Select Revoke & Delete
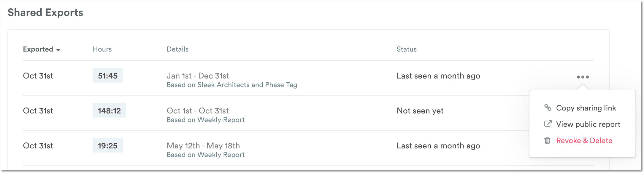The height and width of the screenshot is (173, 644). pyautogui.click(x=584, y=140)
